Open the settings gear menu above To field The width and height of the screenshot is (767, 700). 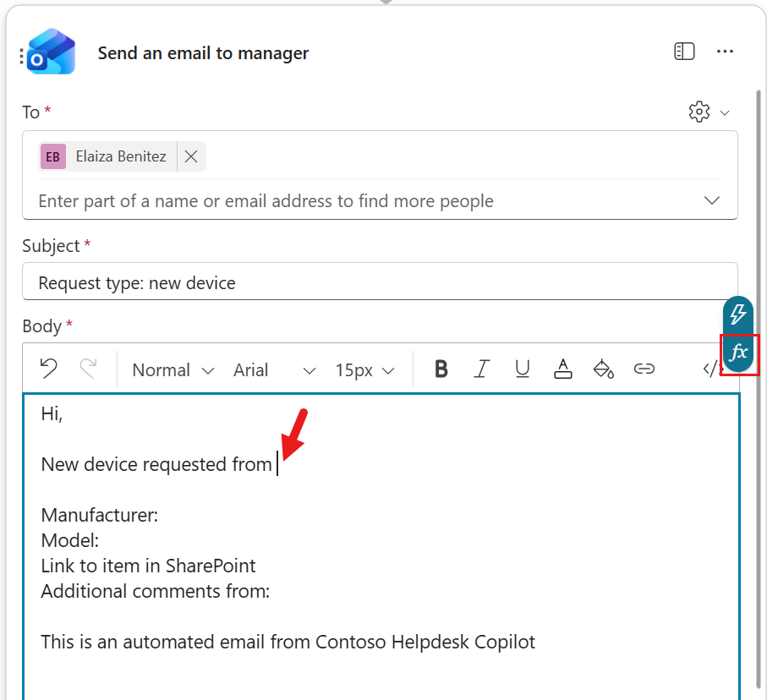(x=699, y=111)
